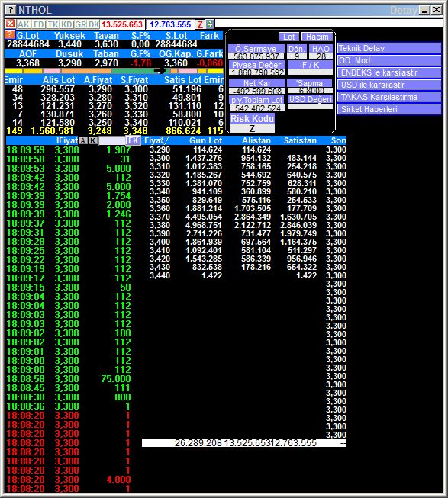Click the empty input field beside FK
Viewport: 448px width, 498px height.
click(x=112, y=140)
